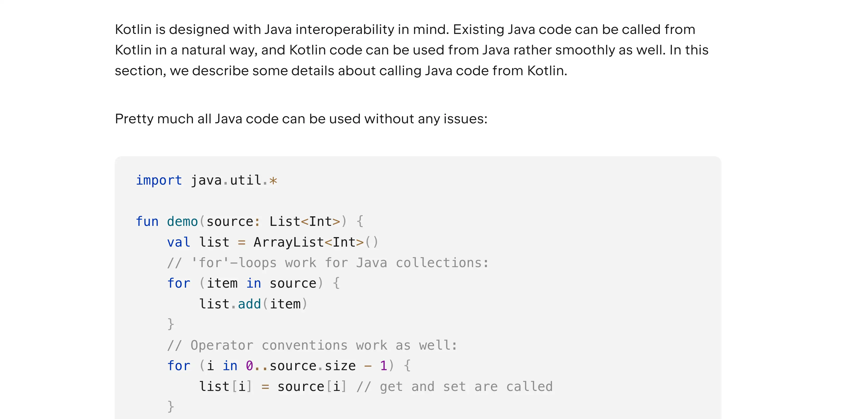The width and height of the screenshot is (868, 419).
Task: Click the "for (item in source) {" line
Action: (x=254, y=283)
